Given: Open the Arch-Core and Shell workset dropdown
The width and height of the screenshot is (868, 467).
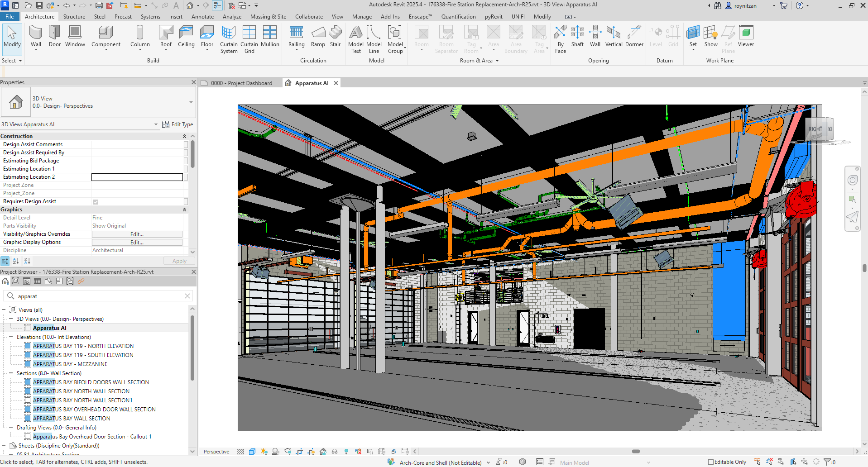Looking at the screenshot, I should coord(488,462).
